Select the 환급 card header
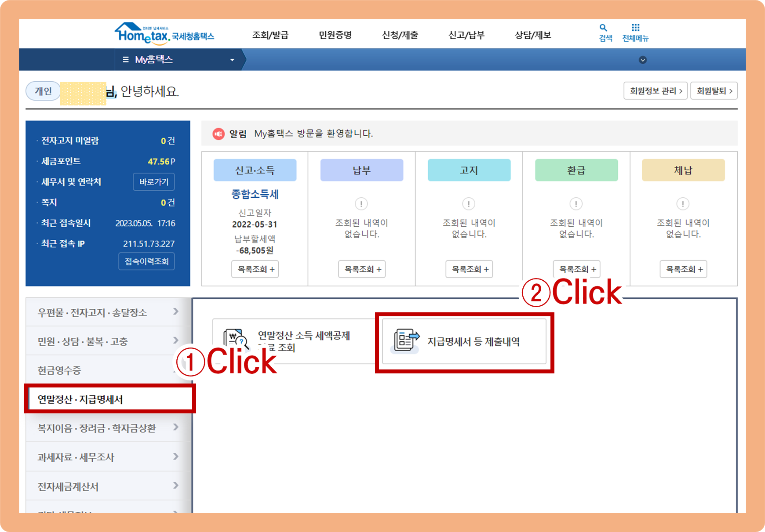This screenshot has width=765, height=532. click(576, 170)
